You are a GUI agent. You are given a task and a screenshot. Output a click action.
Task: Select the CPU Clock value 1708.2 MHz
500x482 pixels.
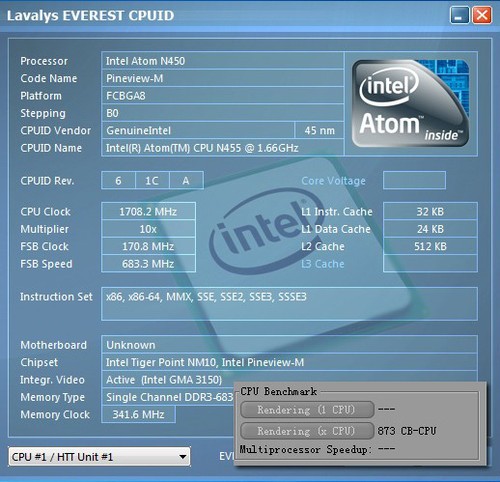148,211
